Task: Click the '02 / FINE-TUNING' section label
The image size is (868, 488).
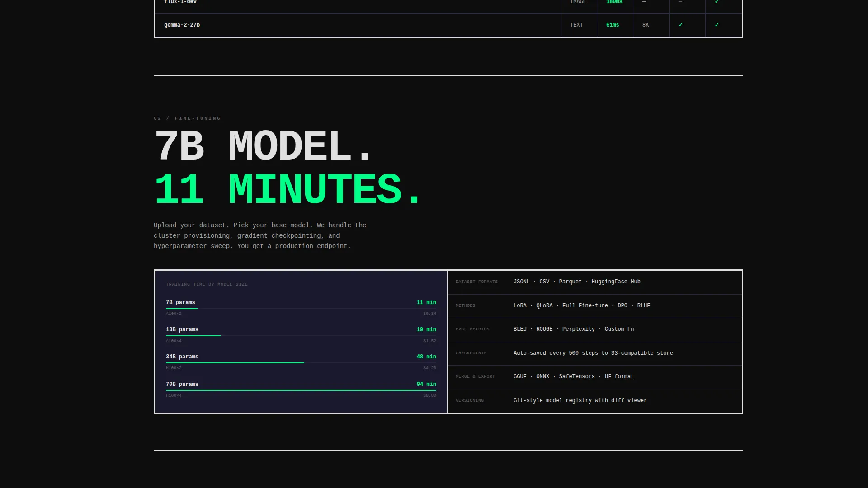Action: (187, 118)
